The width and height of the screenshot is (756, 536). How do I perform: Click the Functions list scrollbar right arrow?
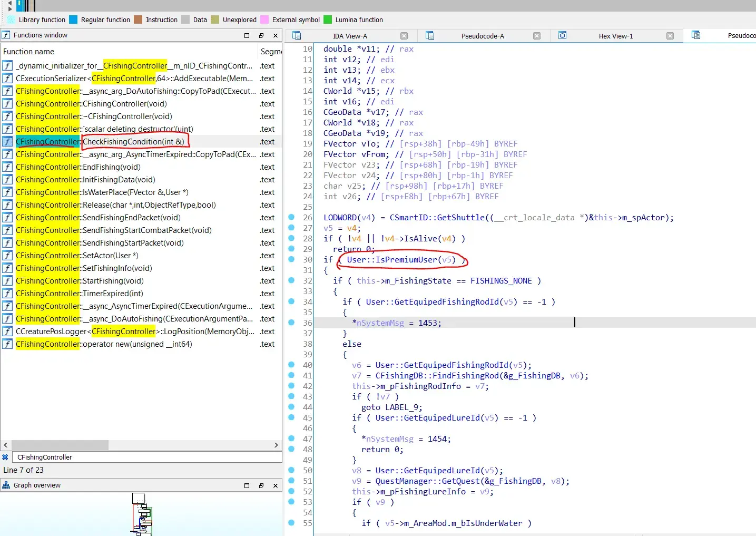pyautogui.click(x=276, y=445)
